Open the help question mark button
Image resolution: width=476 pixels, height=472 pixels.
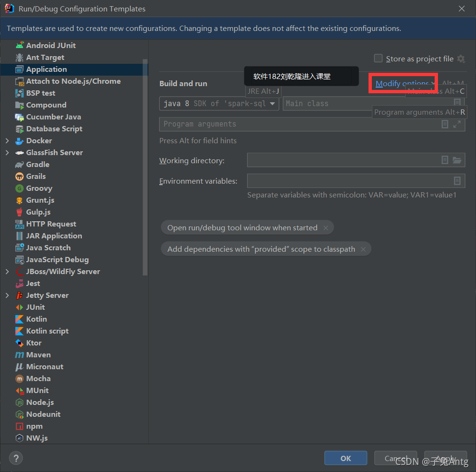(16, 458)
